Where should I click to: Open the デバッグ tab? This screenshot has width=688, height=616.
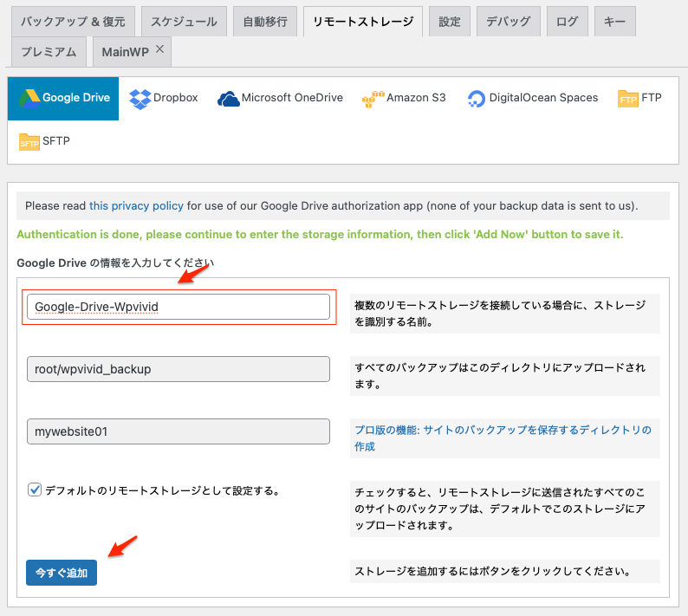point(509,22)
